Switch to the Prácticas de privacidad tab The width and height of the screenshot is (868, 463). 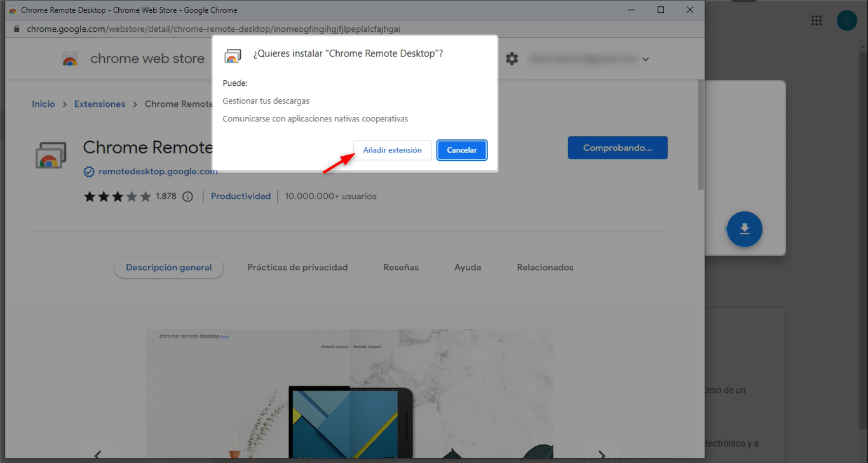pyautogui.click(x=297, y=268)
